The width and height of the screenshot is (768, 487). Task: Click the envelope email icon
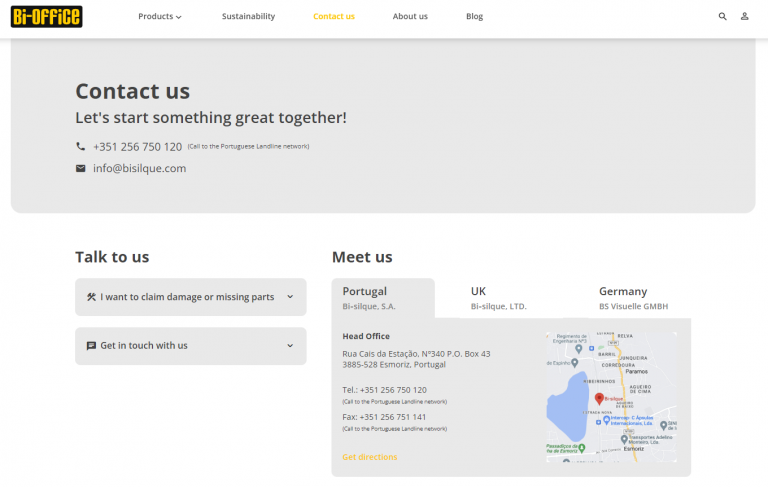81,168
